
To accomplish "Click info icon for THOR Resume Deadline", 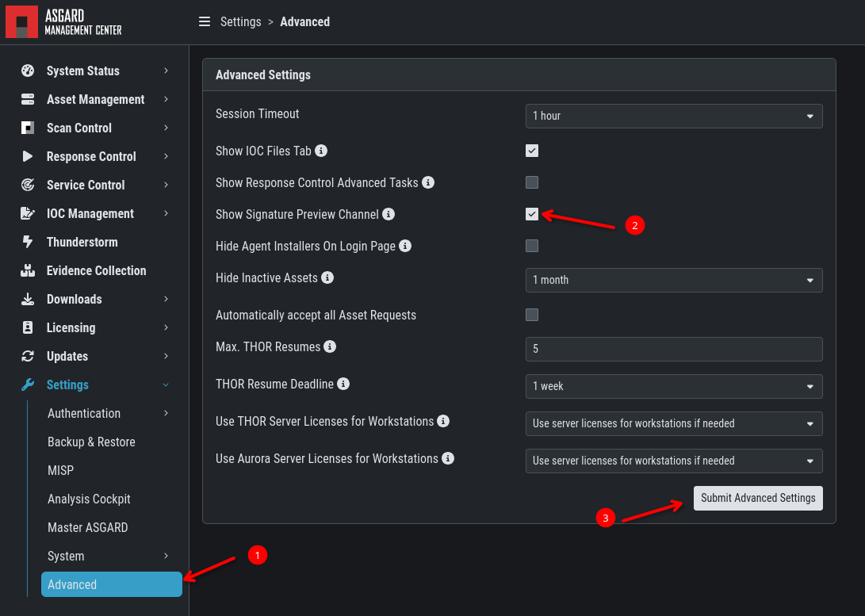I will 343,384.
